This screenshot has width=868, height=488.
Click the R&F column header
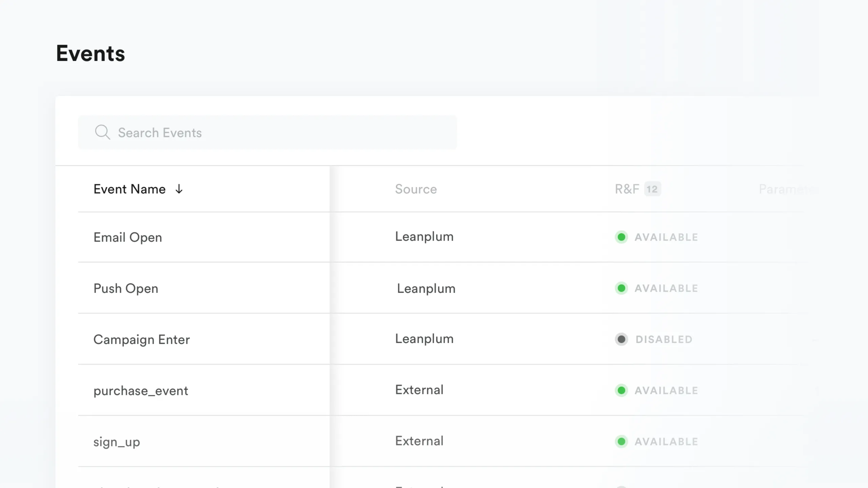627,189
